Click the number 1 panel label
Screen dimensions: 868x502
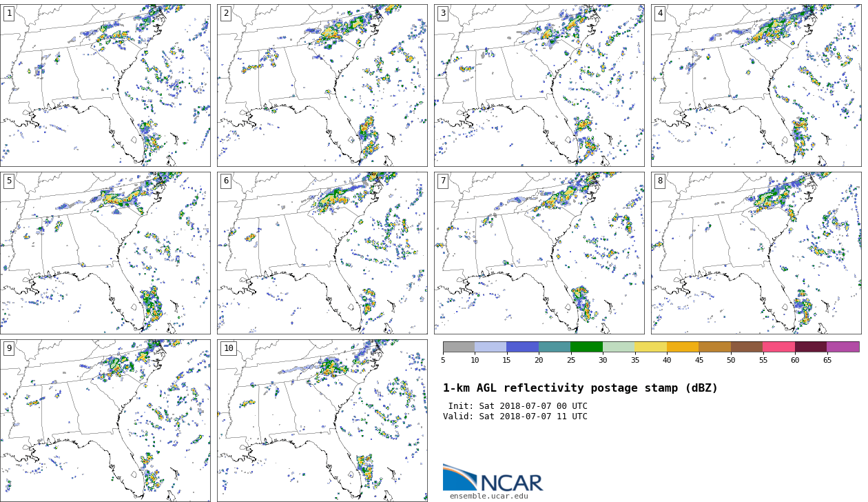coord(9,14)
